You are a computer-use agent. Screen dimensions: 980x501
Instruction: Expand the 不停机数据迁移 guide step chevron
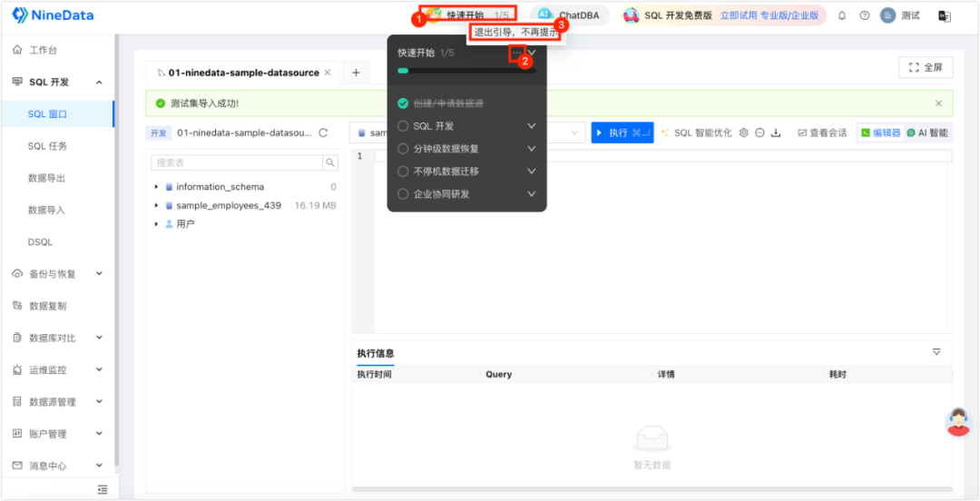532,172
